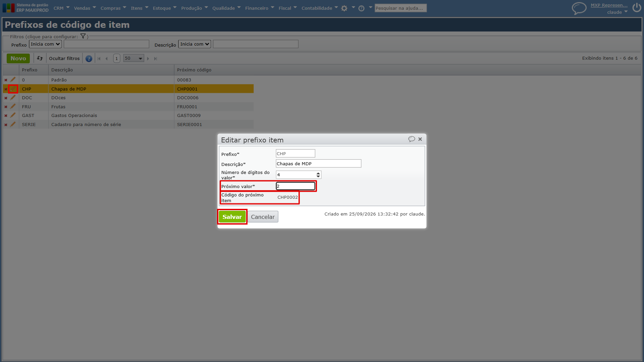Close the Editar prefixo item dialog
644x362 pixels.
420,139
